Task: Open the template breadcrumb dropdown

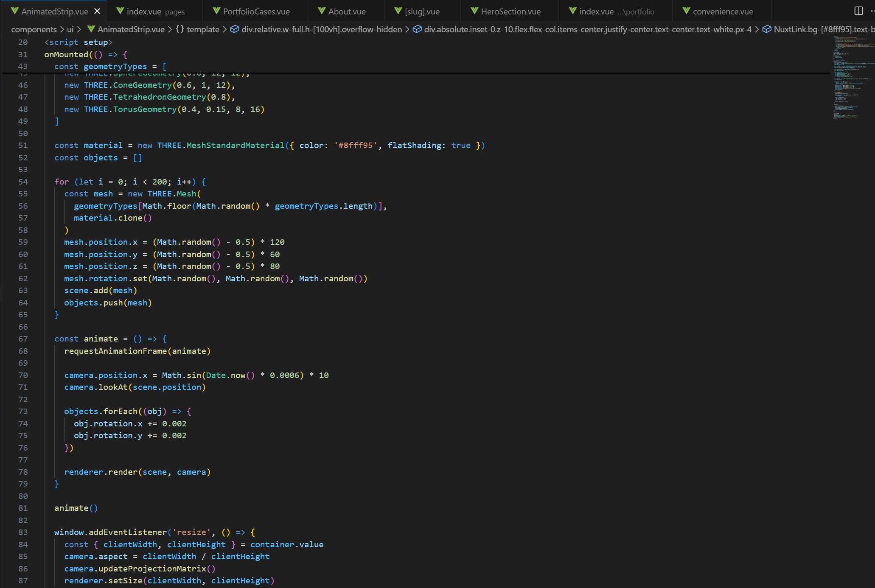Action: 203,29
